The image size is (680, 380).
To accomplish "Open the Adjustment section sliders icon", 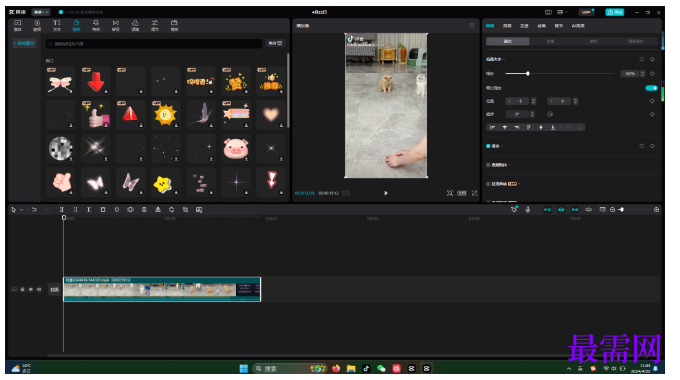I will tap(154, 25).
